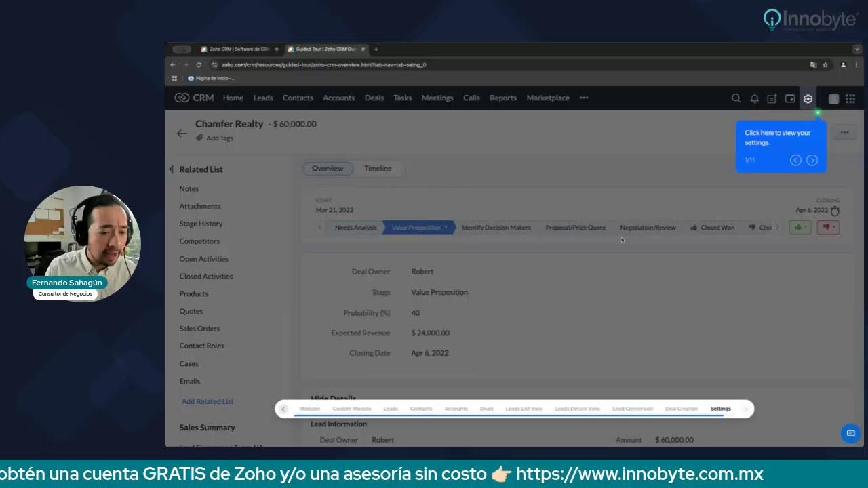The height and width of the screenshot is (488, 868).
Task: Open Sales Orders in the related list
Action: click(199, 329)
